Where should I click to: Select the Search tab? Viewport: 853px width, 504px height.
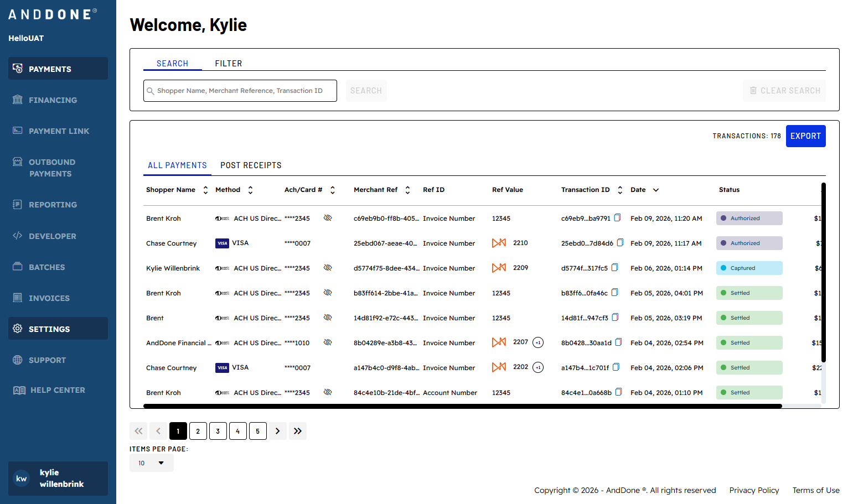(x=172, y=64)
